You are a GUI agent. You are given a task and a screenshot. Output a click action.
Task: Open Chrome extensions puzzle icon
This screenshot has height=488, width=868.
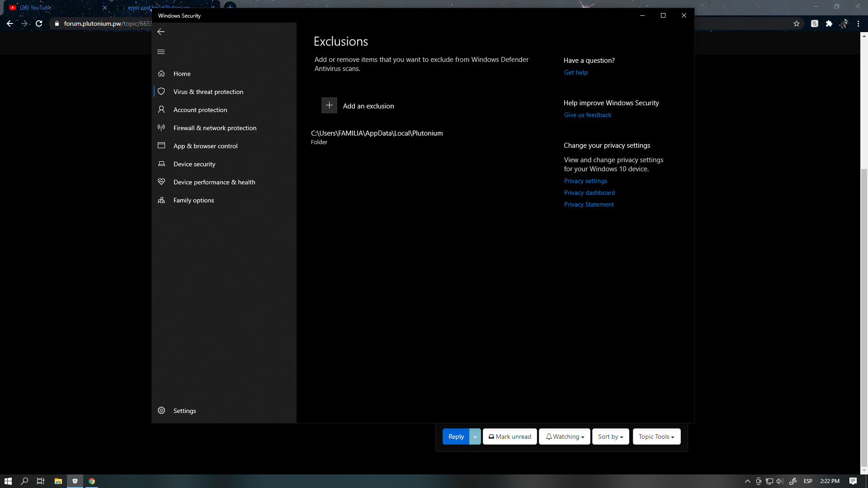[x=829, y=23]
